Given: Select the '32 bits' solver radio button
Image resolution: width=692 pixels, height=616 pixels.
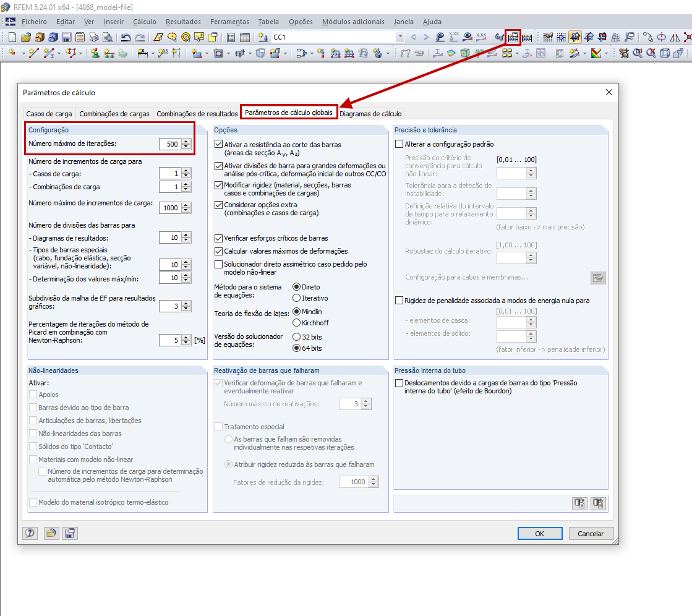Looking at the screenshot, I should click(297, 337).
